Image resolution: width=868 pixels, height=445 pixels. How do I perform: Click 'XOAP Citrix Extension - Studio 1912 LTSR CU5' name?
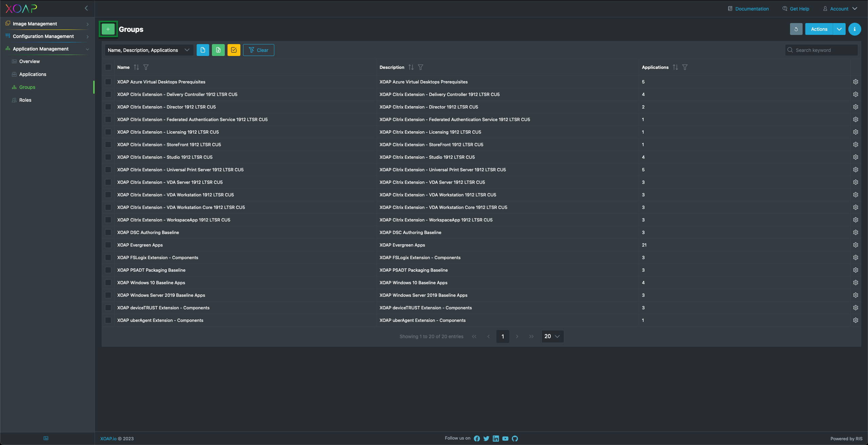click(x=165, y=157)
